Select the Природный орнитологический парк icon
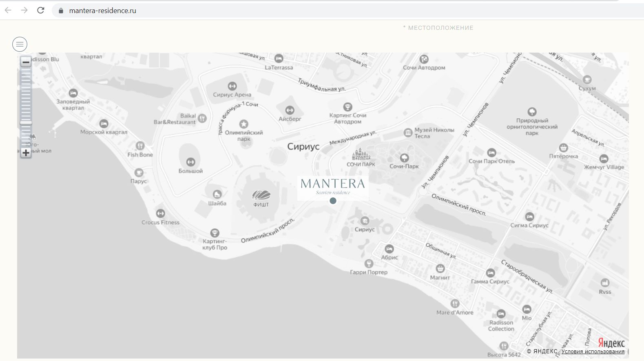This screenshot has height=361, width=644. pos(532,112)
